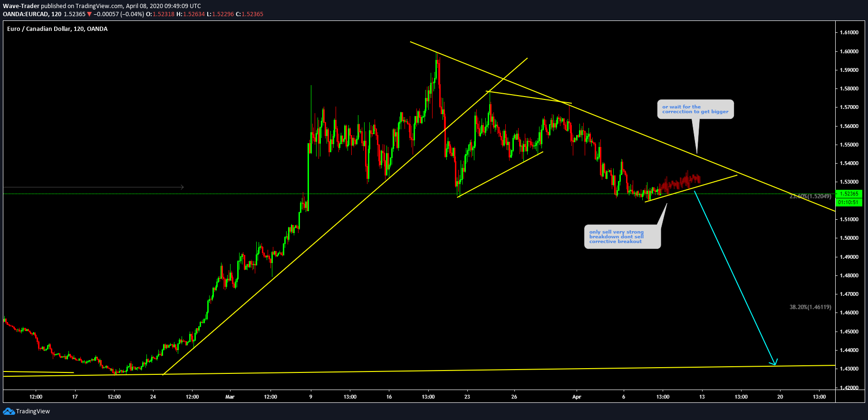This screenshot has width=868, height=420.
Task: Click the TradingView logo icon
Action: 9,411
